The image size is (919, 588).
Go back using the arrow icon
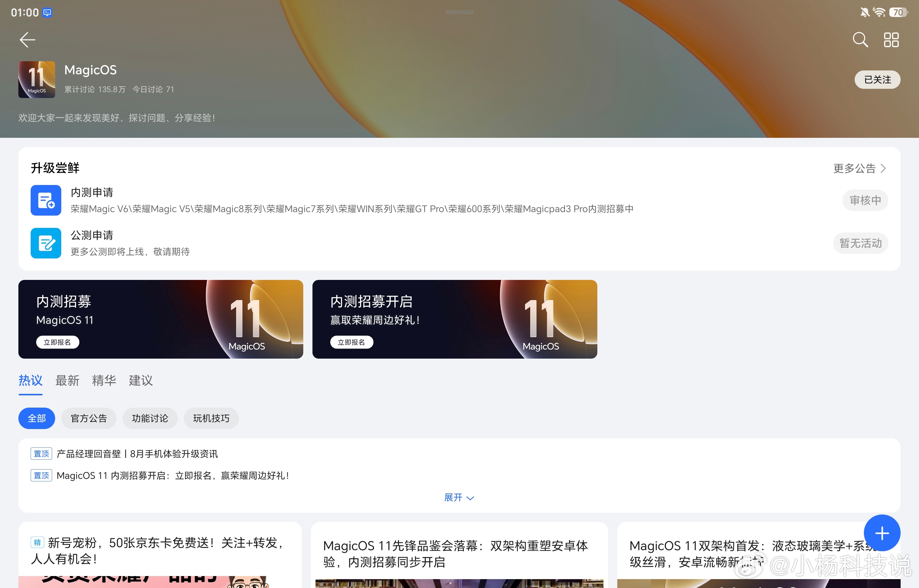coord(28,40)
